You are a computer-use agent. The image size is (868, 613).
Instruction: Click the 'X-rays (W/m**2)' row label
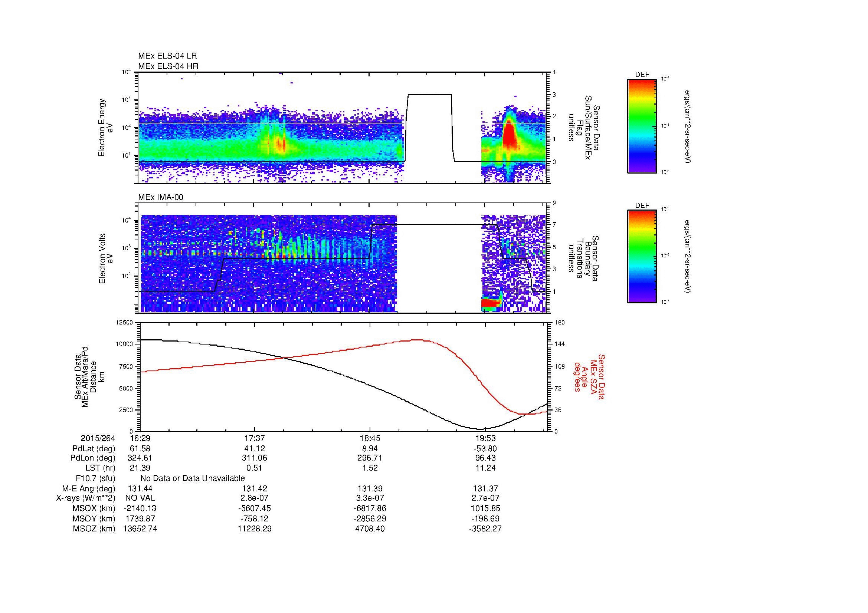pyautogui.click(x=86, y=498)
